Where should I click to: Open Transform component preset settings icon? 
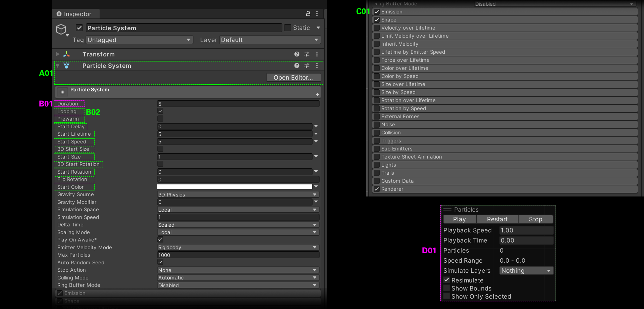(x=307, y=54)
